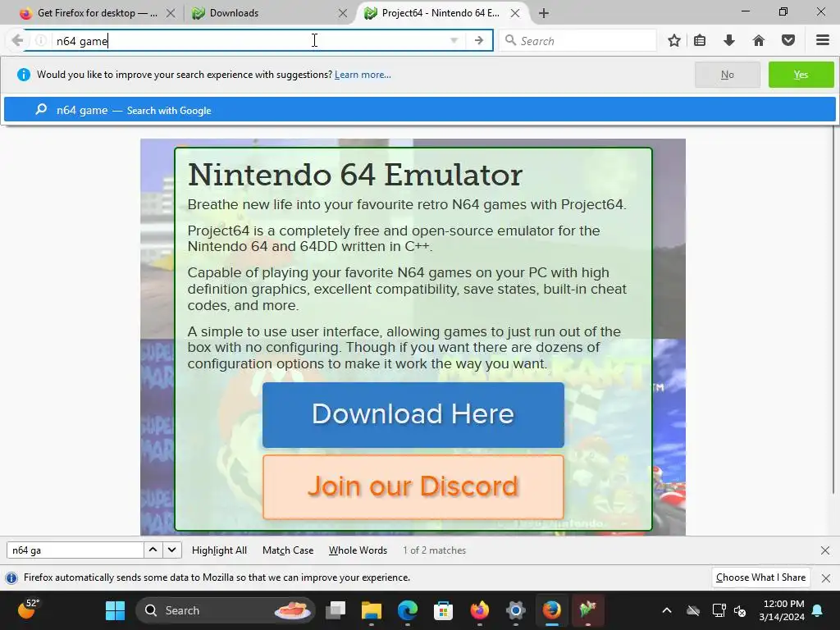840x630 pixels.
Task: Open the notifications bell icon
Action: (x=818, y=610)
